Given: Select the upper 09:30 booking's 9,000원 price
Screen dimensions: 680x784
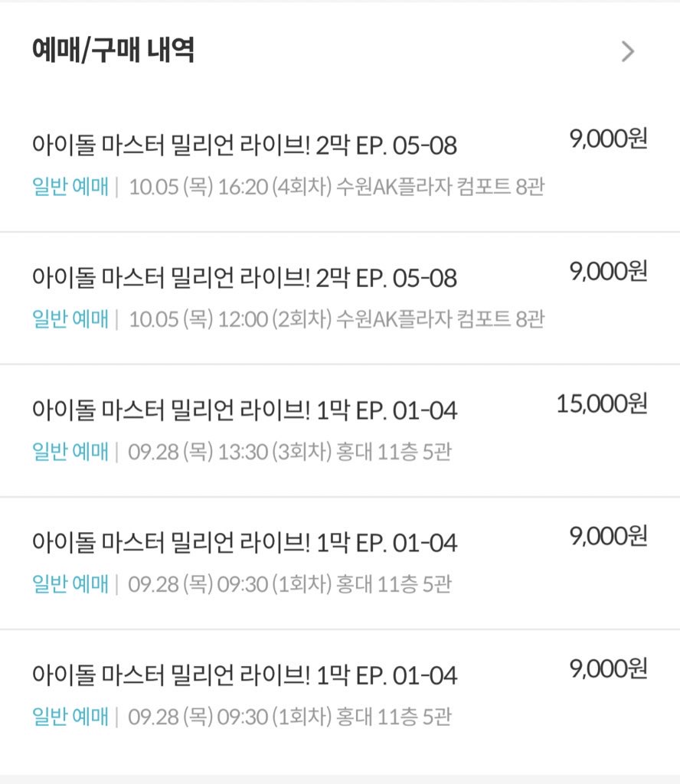Looking at the screenshot, I should click(608, 537).
